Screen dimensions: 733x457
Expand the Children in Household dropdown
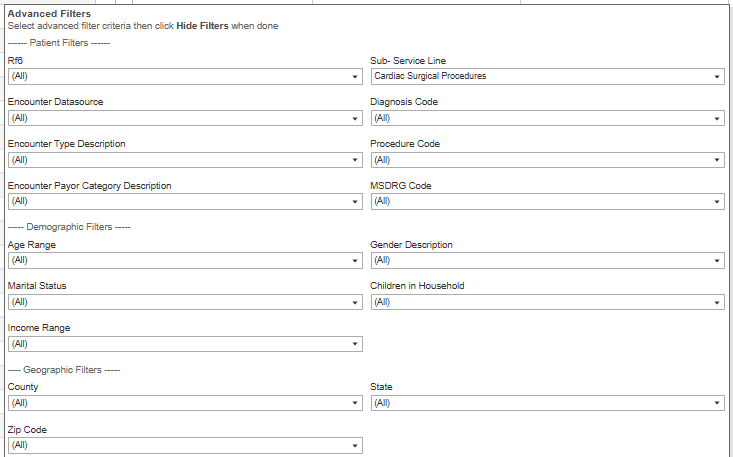click(546, 302)
